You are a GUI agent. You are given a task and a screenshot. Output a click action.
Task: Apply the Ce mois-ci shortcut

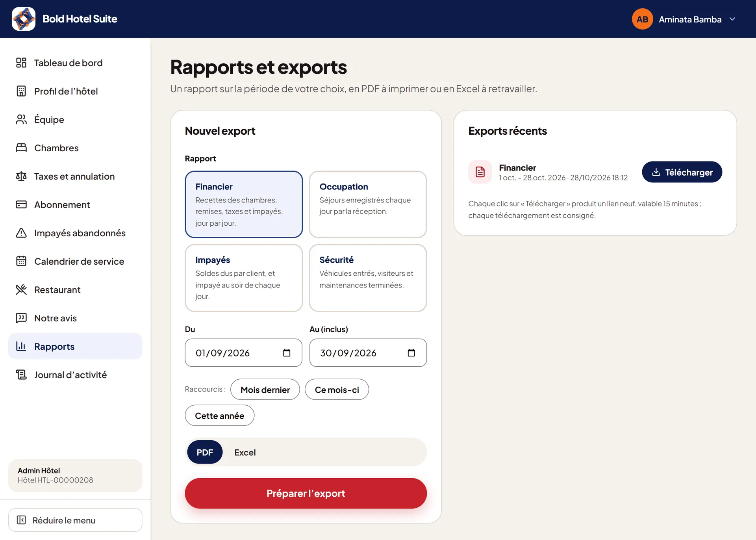click(337, 390)
